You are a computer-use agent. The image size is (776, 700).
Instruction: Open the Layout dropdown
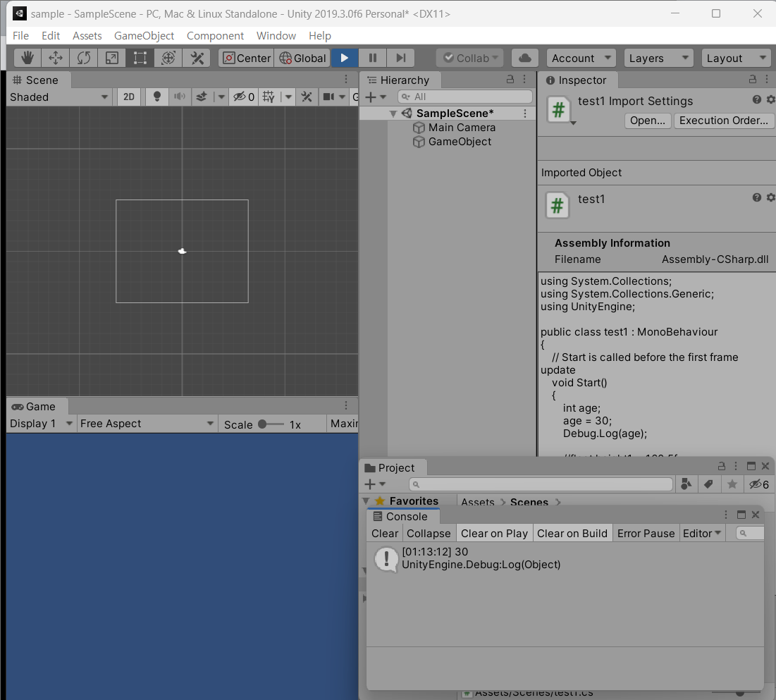tap(736, 58)
